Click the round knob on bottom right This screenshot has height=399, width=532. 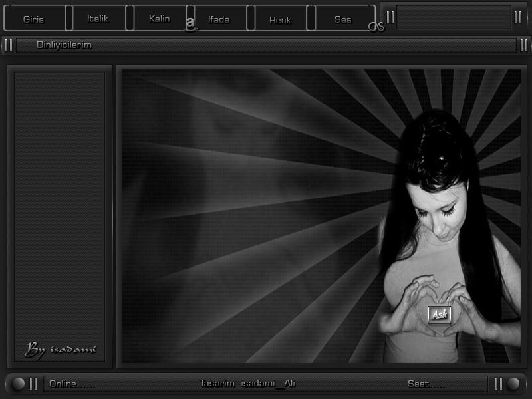point(513,384)
